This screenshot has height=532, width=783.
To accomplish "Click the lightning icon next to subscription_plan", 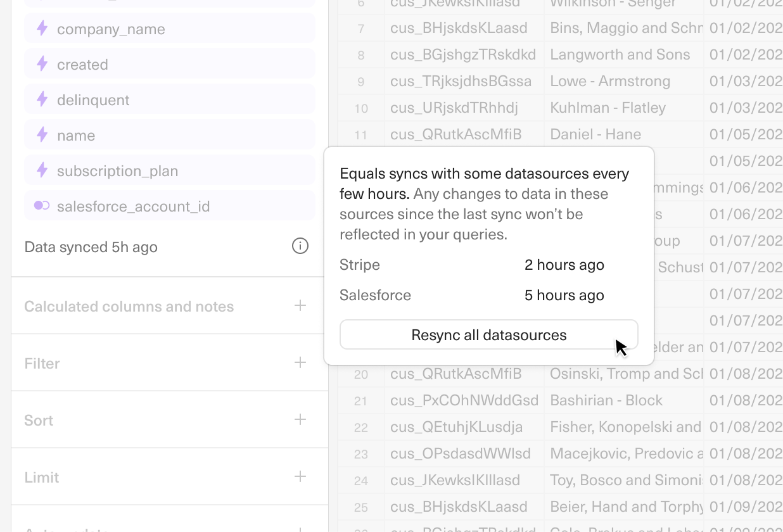I will click(x=42, y=170).
